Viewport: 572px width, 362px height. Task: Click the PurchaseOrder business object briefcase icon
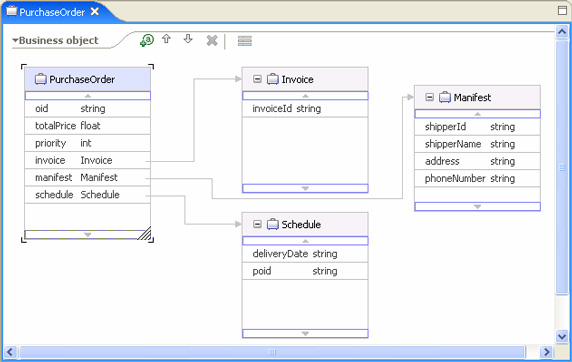coord(40,79)
